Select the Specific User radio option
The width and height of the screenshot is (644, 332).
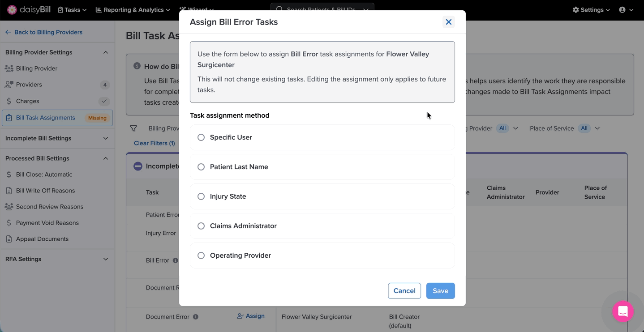[x=201, y=137]
